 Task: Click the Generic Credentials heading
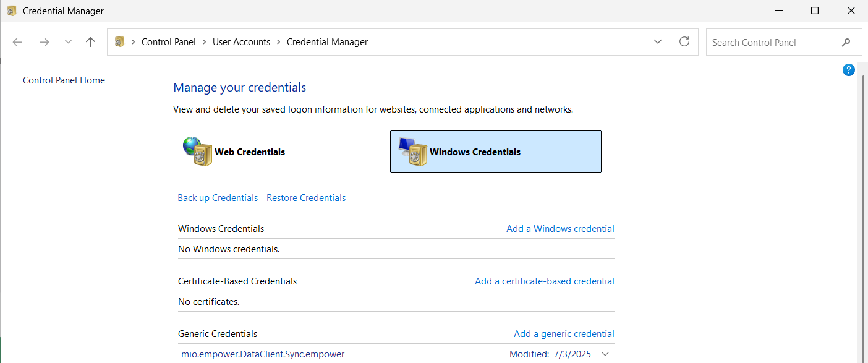[x=218, y=334]
